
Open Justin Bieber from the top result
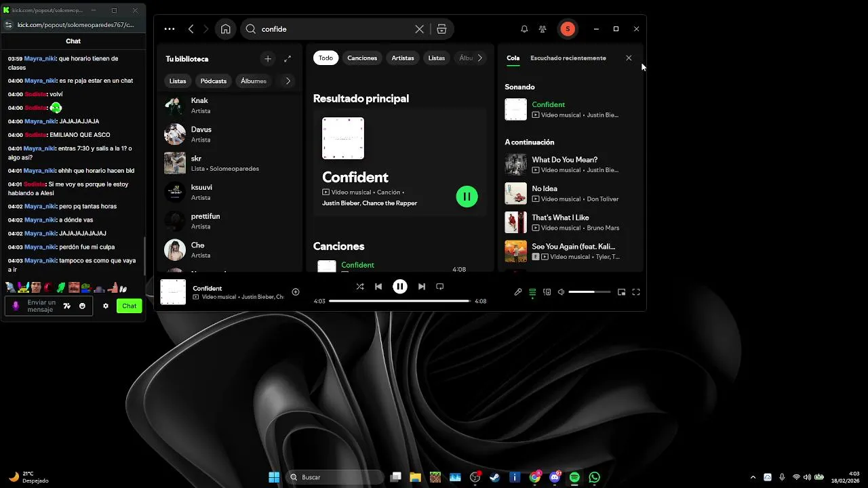click(x=340, y=203)
